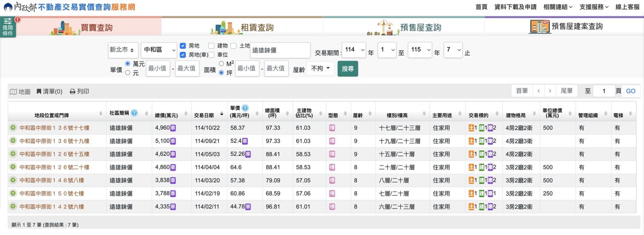Jump to 尾筆 last record
Image resolution: width=644 pixels, height=235 pixels.
coord(567,91)
